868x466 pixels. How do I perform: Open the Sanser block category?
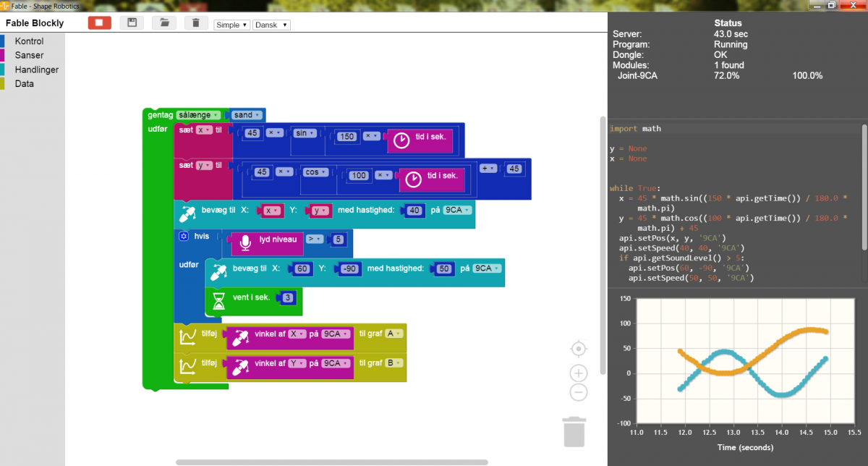(29, 55)
